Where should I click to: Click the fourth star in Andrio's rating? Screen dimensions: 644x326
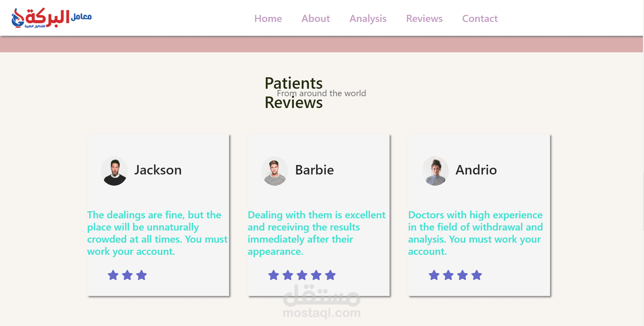pyautogui.click(x=477, y=275)
